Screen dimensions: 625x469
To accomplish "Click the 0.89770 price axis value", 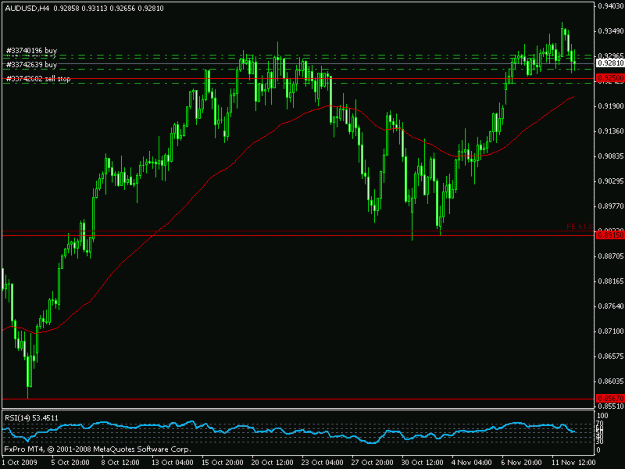I will 611,206.
